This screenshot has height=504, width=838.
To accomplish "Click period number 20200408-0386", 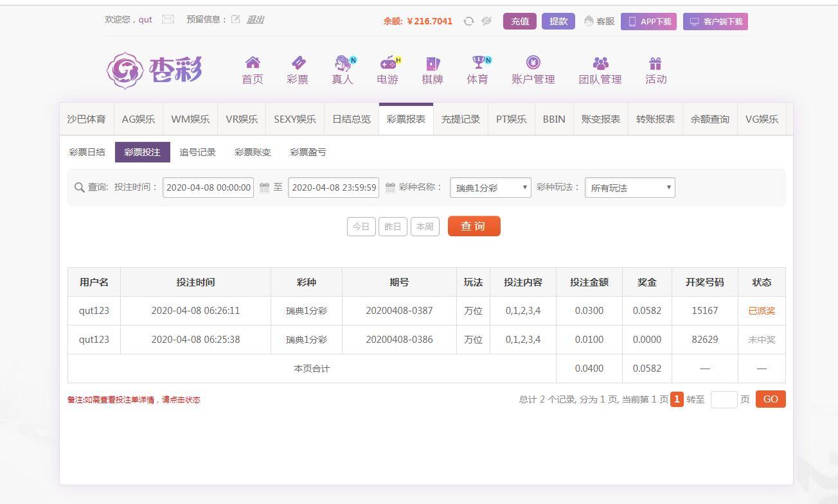I will [x=399, y=340].
